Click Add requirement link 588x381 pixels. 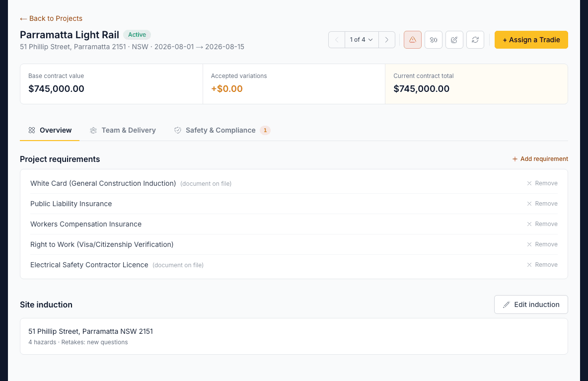pyautogui.click(x=540, y=159)
